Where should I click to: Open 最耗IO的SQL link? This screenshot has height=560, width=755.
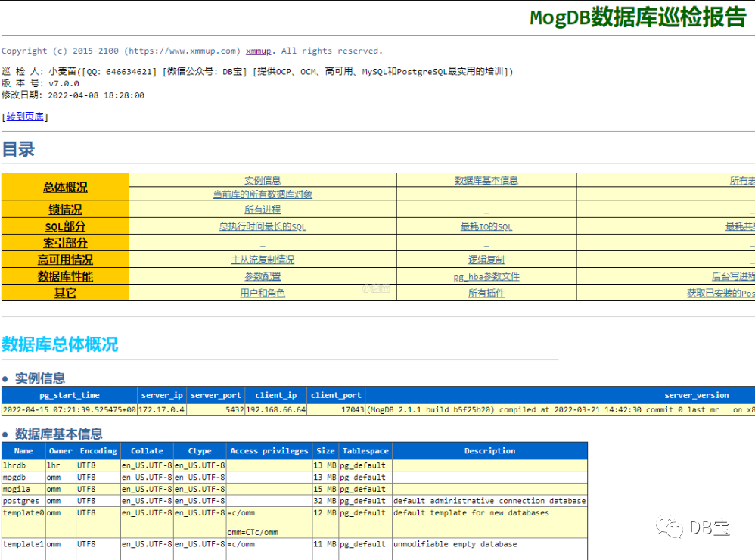486,226
